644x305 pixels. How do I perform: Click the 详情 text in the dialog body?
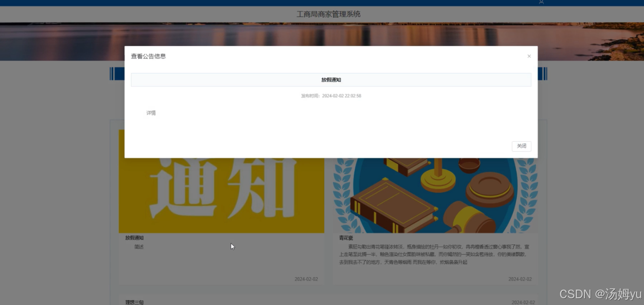point(151,113)
